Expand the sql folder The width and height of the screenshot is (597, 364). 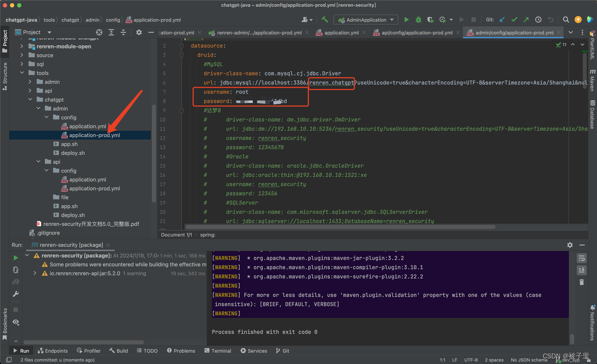pyautogui.click(x=22, y=64)
